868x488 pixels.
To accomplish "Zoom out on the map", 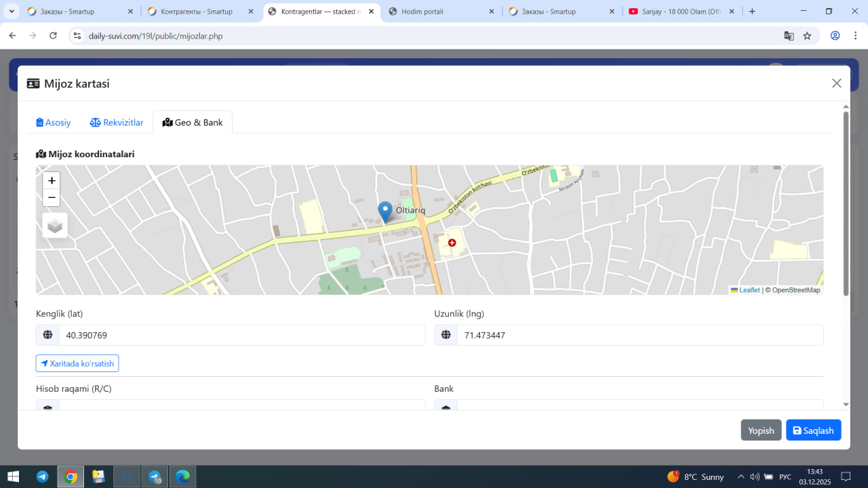I will point(52,198).
